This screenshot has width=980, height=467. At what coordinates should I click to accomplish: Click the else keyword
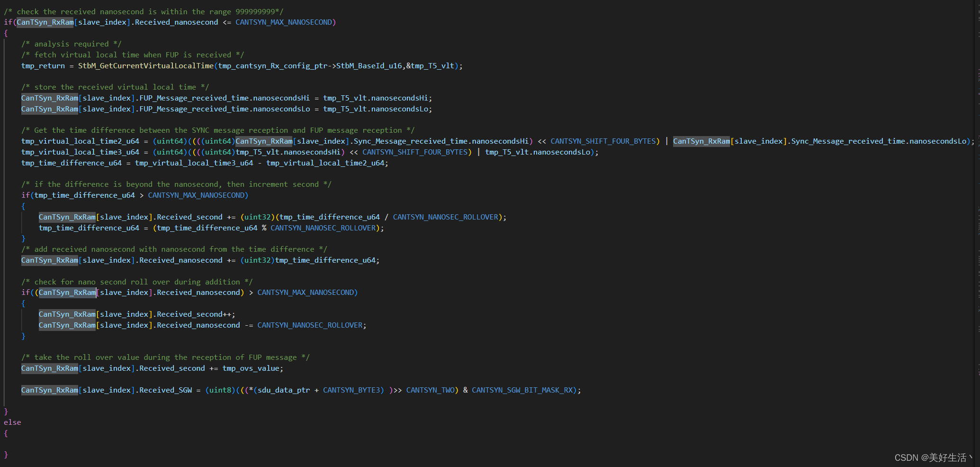pos(12,422)
